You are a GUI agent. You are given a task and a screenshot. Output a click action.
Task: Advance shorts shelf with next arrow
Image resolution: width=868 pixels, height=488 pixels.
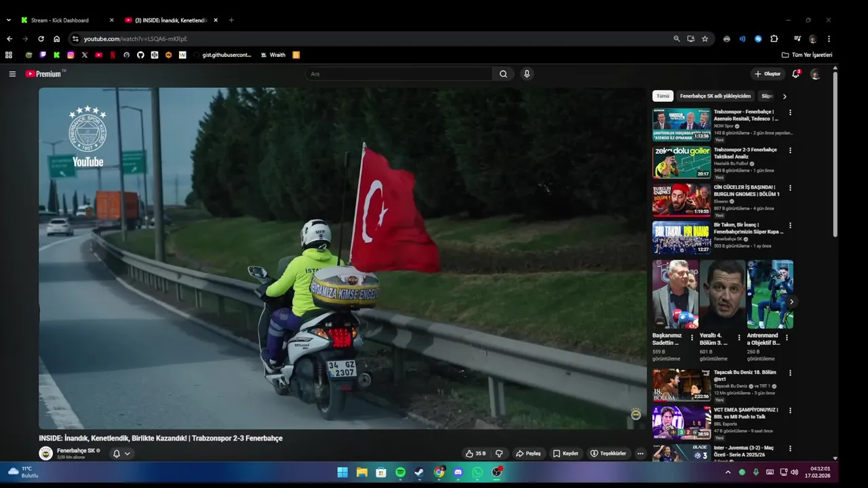(x=791, y=302)
